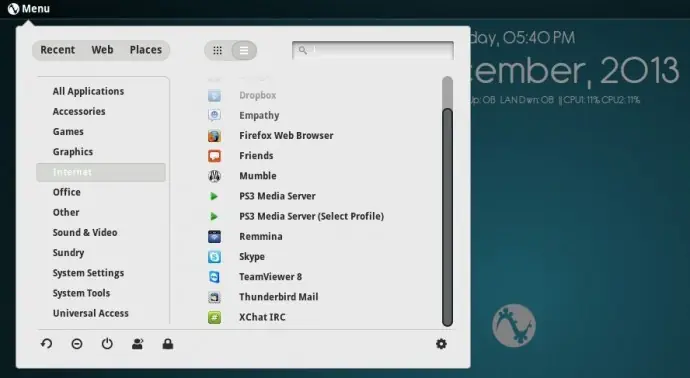Select the System Settings category
The height and width of the screenshot is (378, 690).
click(88, 273)
